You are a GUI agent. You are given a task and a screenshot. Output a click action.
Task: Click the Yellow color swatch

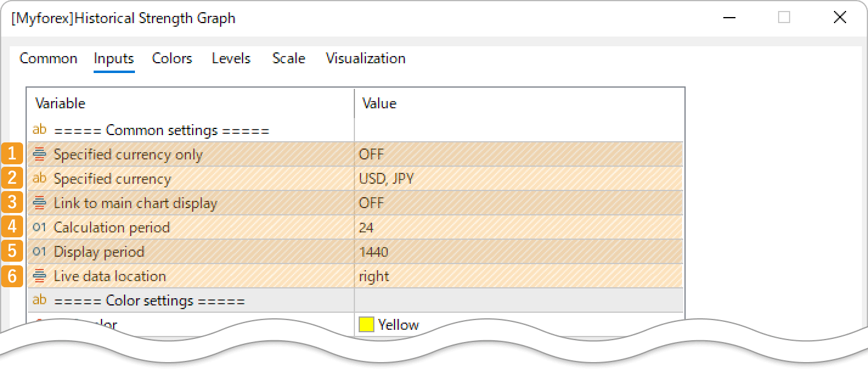(x=365, y=324)
